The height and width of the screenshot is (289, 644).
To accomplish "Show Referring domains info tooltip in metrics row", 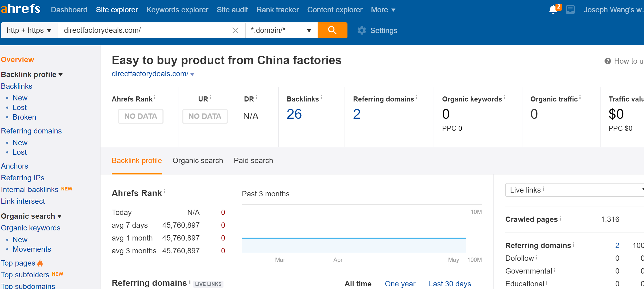I will 417,98.
